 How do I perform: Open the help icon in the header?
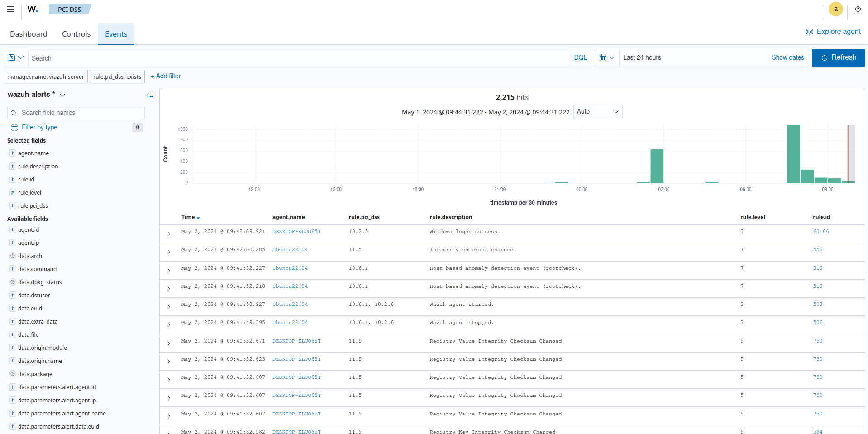coord(858,9)
